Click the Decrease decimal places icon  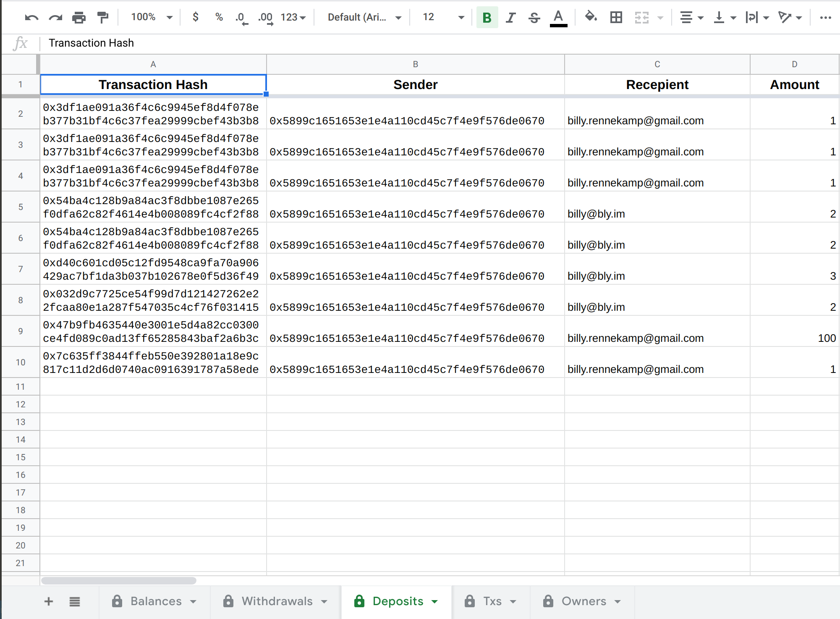click(241, 18)
